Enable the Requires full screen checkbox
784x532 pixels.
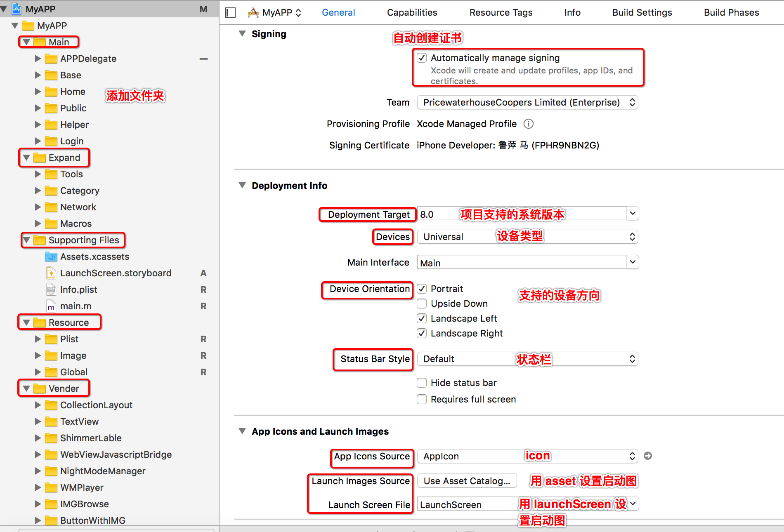click(x=422, y=399)
